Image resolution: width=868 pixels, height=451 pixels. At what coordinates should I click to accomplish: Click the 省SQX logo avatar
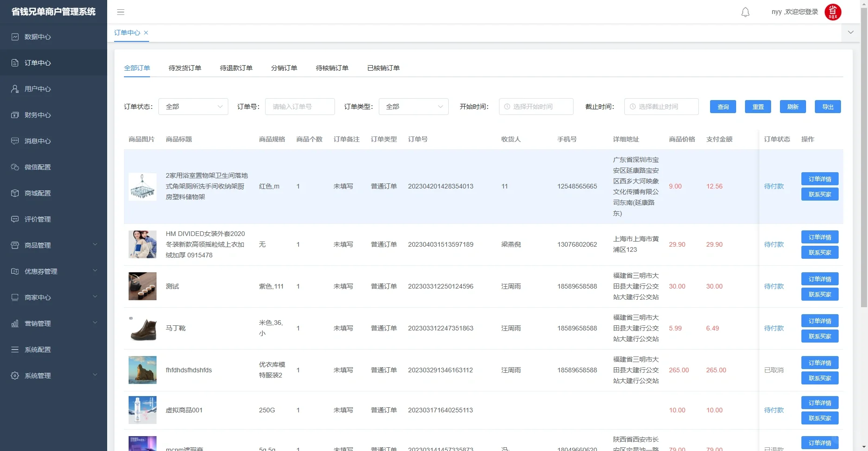tap(833, 12)
